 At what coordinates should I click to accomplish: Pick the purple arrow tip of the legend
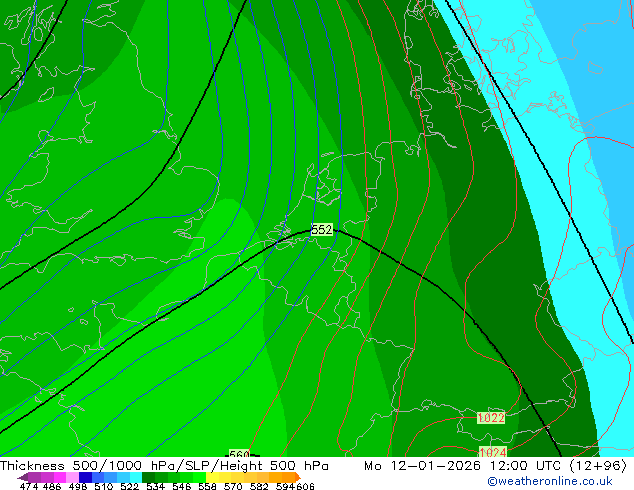[23, 477]
